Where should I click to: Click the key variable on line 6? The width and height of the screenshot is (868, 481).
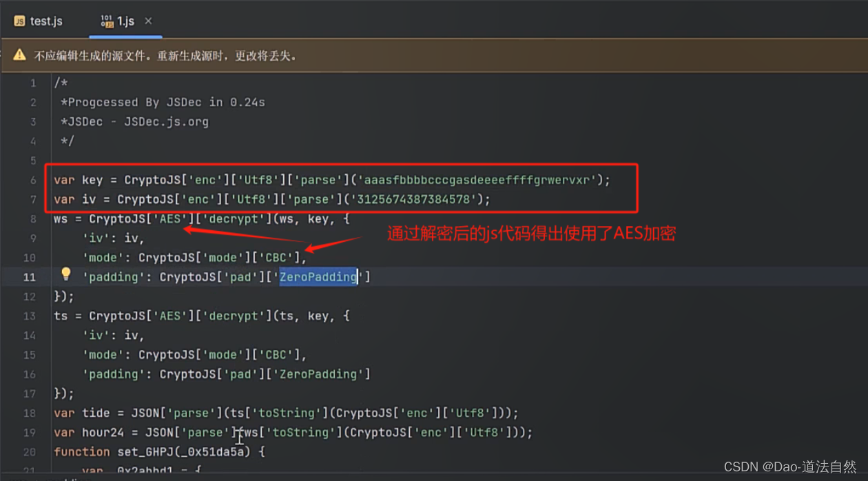[x=91, y=179]
